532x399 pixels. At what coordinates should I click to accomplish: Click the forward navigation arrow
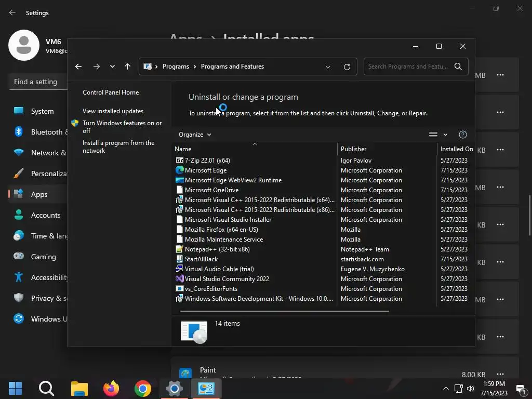click(x=97, y=66)
